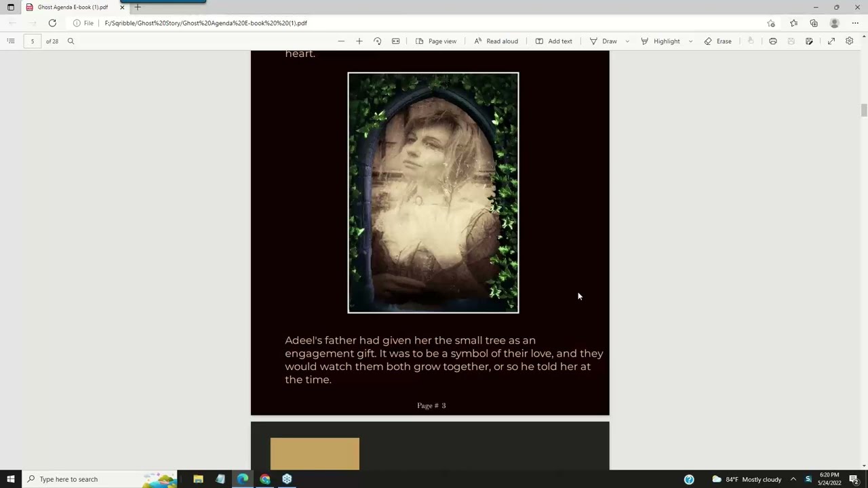
Task: Open a new browser tab
Action: [138, 7]
